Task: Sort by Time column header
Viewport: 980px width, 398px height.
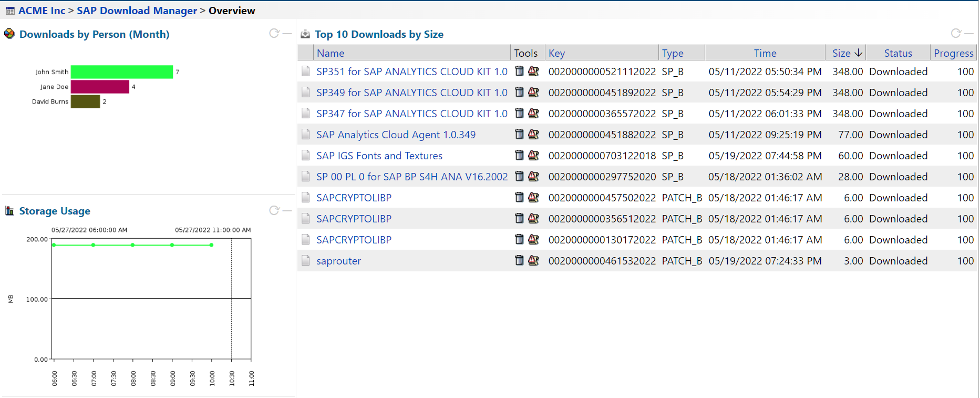Action: click(x=765, y=53)
